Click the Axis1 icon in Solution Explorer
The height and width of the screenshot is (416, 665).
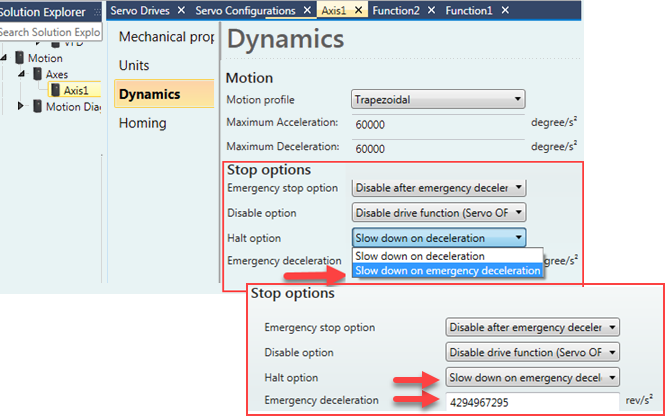tap(55, 91)
